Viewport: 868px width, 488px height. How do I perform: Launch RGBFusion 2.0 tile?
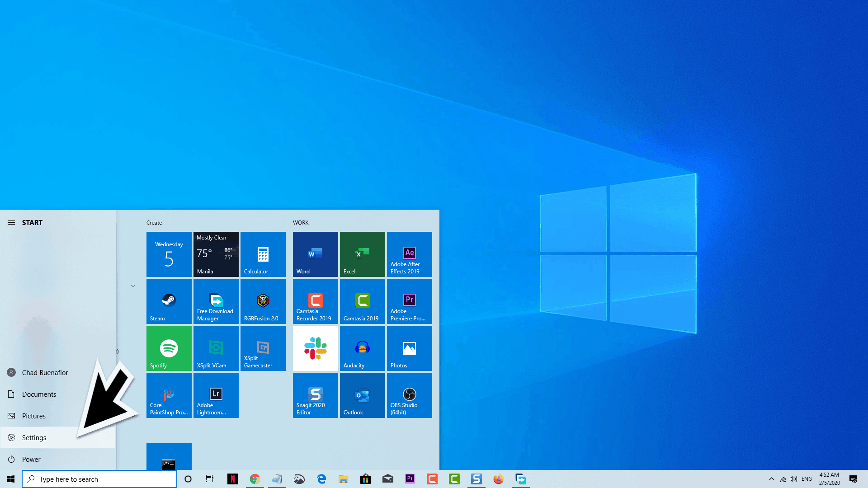(x=263, y=301)
